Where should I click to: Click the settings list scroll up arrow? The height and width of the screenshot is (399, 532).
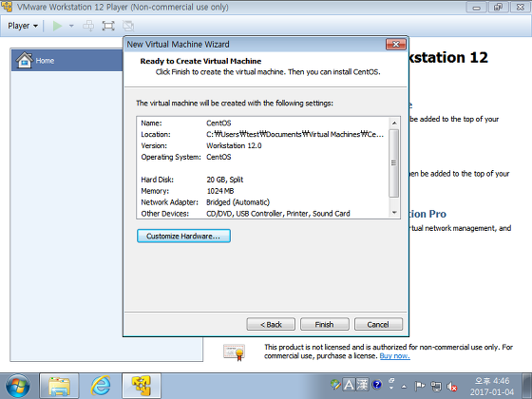click(394, 123)
